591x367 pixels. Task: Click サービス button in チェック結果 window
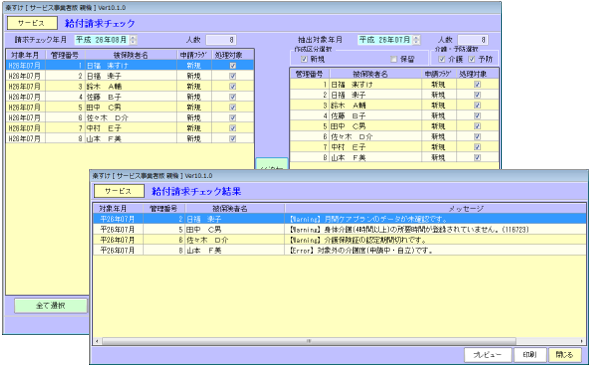pyautogui.click(x=119, y=191)
